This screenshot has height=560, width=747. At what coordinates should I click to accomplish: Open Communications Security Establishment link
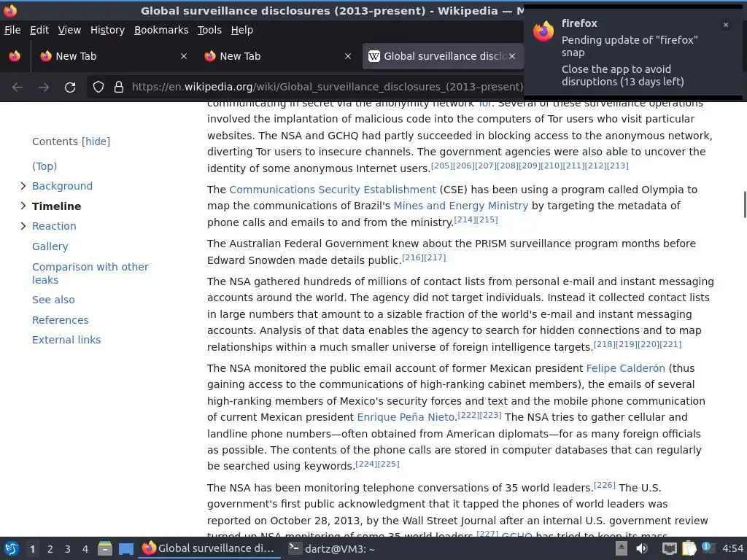point(333,190)
